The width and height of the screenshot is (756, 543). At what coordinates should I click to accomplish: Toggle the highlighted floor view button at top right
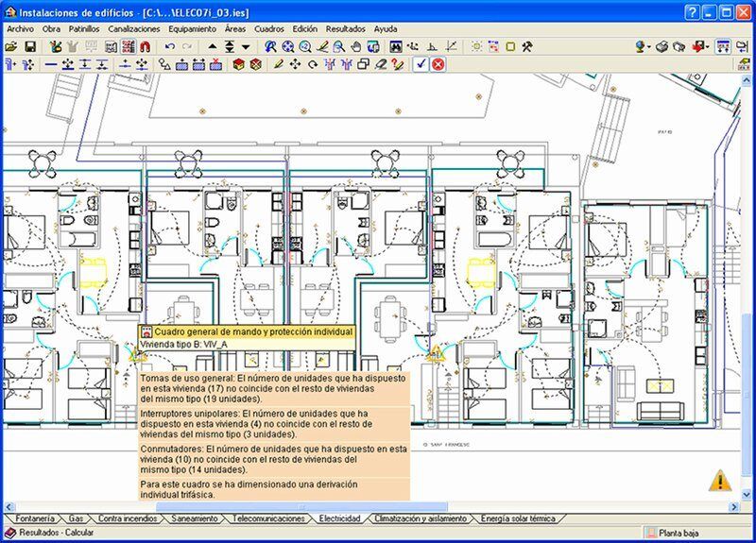tap(723, 46)
